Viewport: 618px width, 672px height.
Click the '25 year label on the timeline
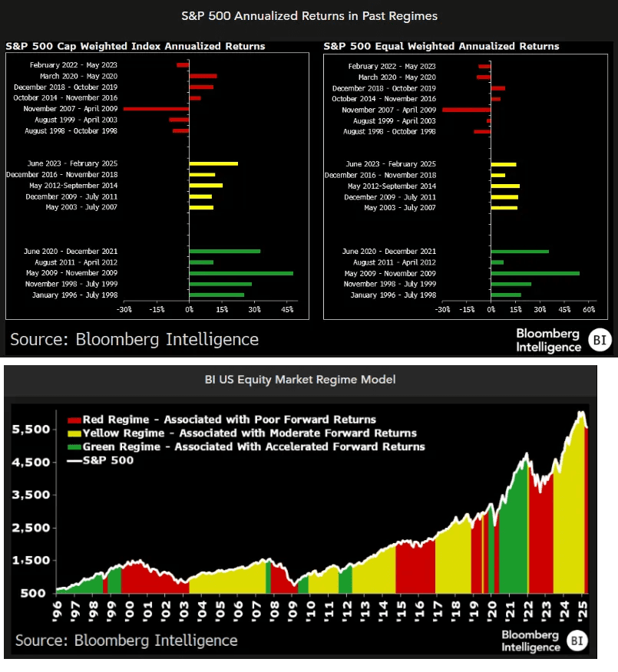tap(583, 610)
